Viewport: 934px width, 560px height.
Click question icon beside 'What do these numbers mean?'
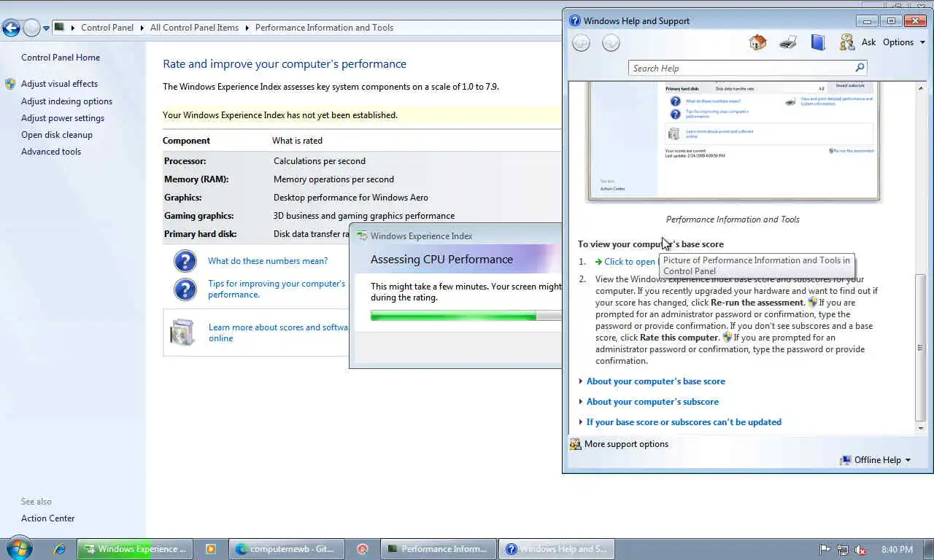185,261
